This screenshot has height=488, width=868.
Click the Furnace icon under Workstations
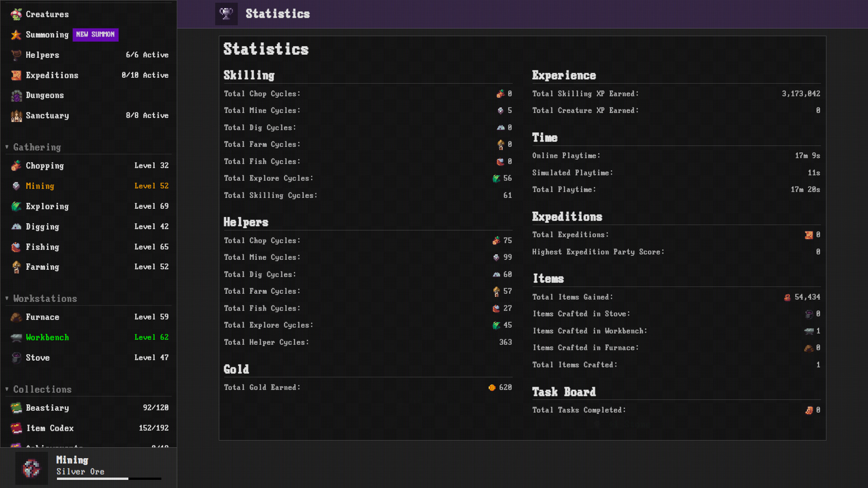(16, 317)
